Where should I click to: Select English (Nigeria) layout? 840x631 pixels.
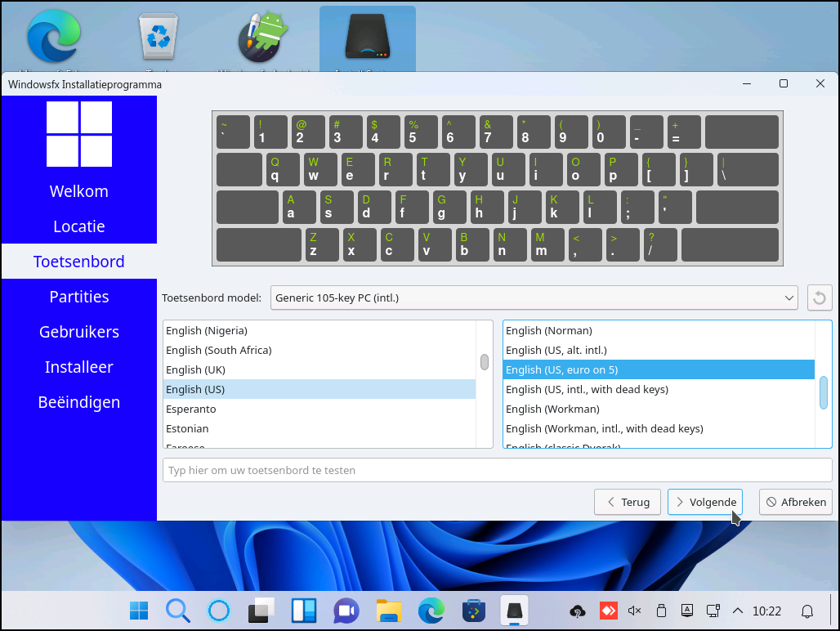coord(319,330)
